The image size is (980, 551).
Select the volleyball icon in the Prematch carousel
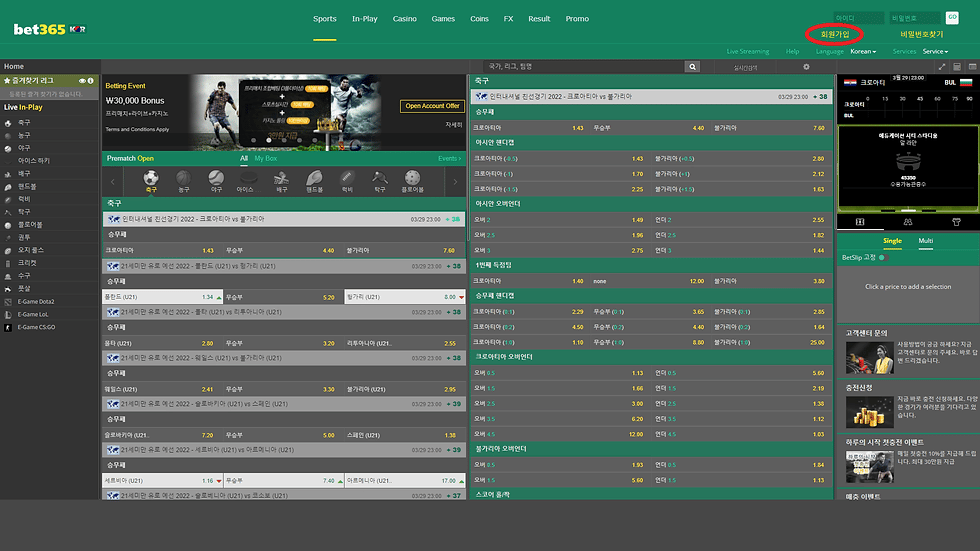point(281,178)
